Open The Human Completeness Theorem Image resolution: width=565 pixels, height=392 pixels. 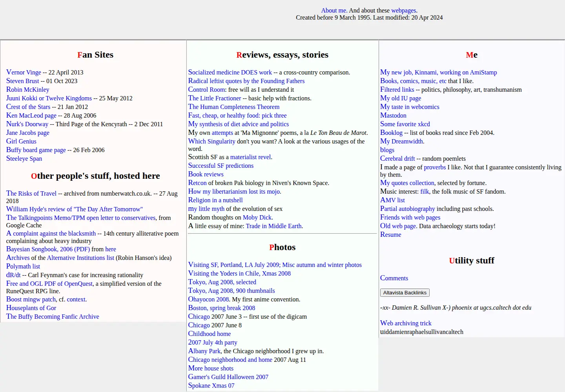234,107
